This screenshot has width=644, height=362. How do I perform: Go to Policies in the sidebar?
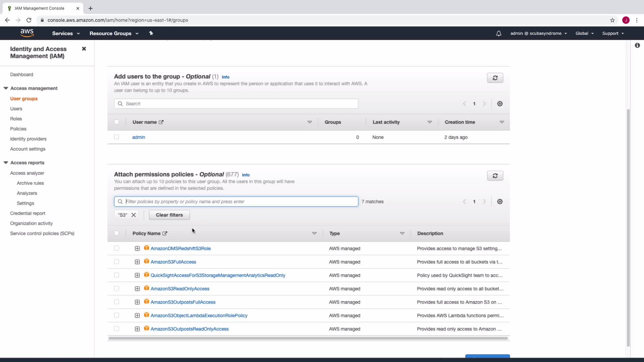click(x=18, y=129)
